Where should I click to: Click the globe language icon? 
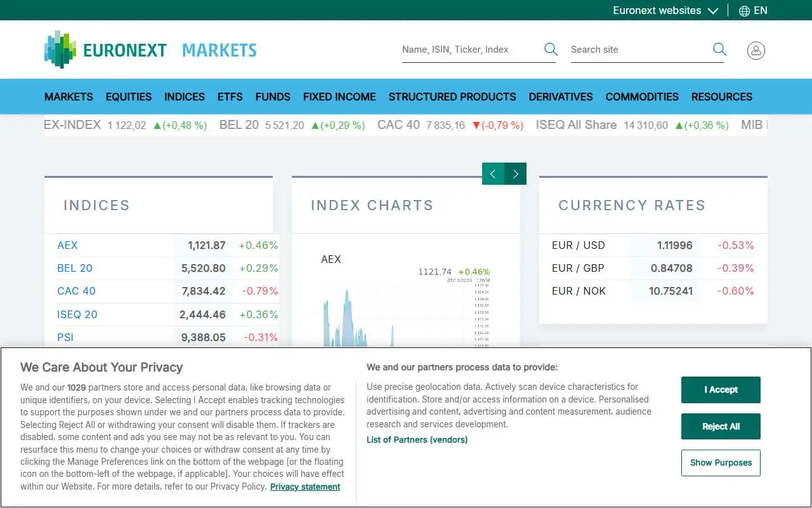pos(745,11)
